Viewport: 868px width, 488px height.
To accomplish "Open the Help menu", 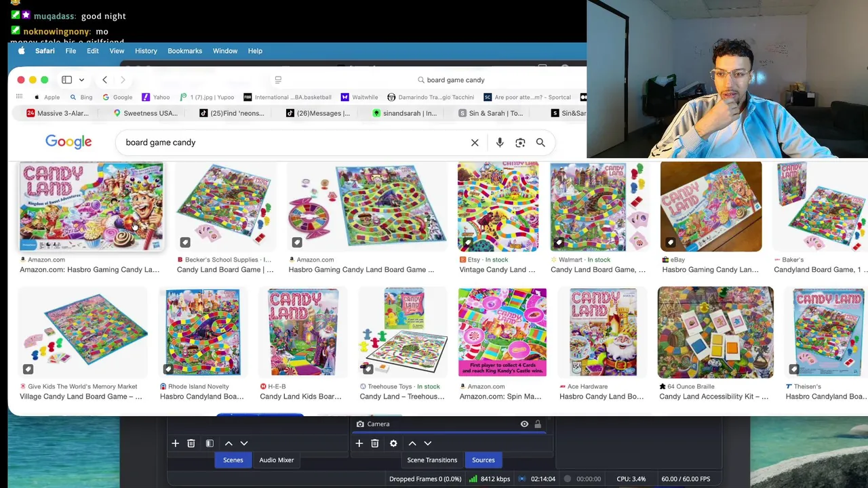I will pos(255,51).
